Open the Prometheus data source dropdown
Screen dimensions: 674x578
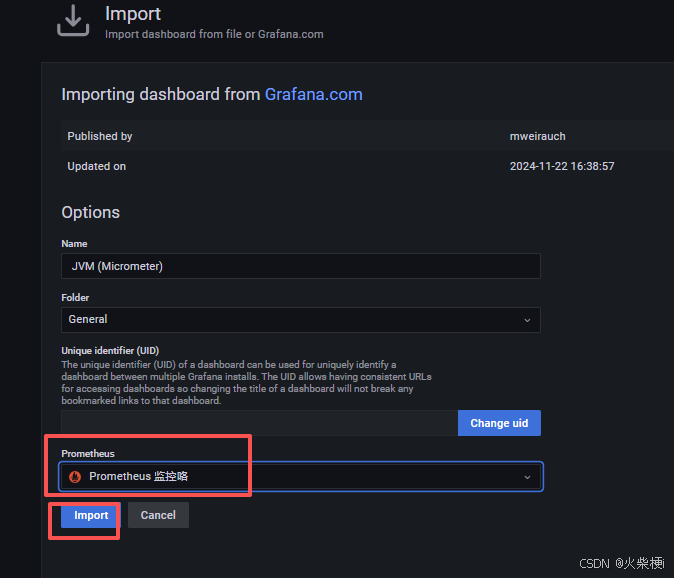pyautogui.click(x=301, y=477)
